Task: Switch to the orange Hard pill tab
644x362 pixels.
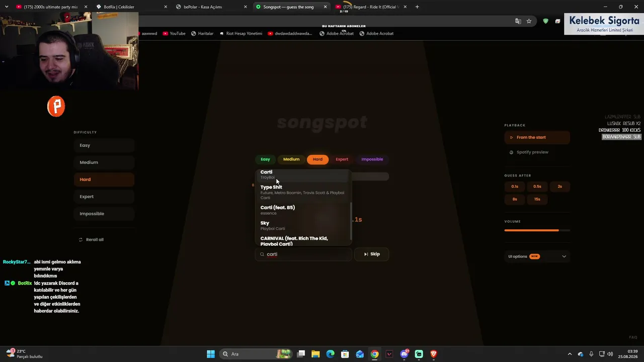Action: coord(317,159)
